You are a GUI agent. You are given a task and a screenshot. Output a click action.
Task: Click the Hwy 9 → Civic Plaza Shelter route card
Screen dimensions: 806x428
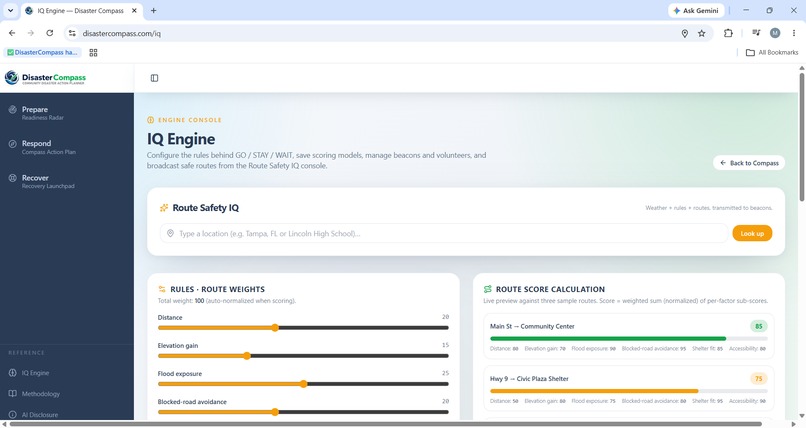(x=629, y=389)
